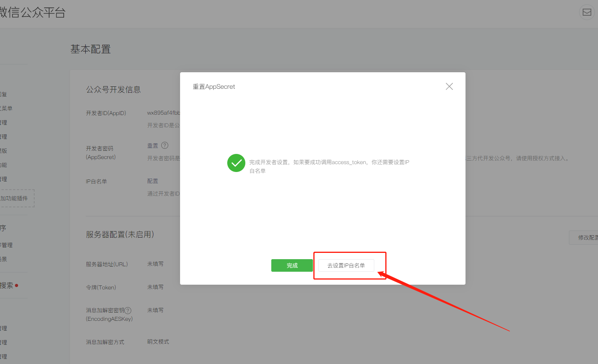
Task: Click the 重置 link for AppSecret
Action: pyautogui.click(x=153, y=146)
